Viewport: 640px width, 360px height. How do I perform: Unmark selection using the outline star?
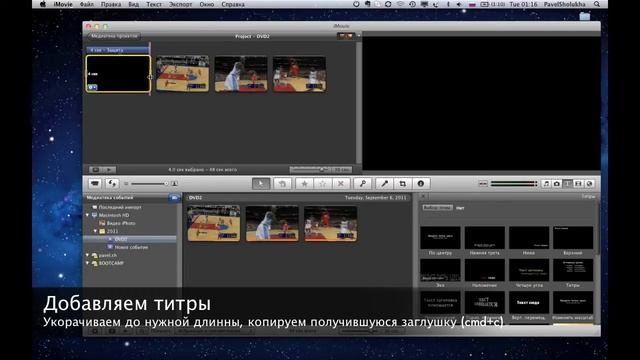pyautogui.click(x=322, y=184)
